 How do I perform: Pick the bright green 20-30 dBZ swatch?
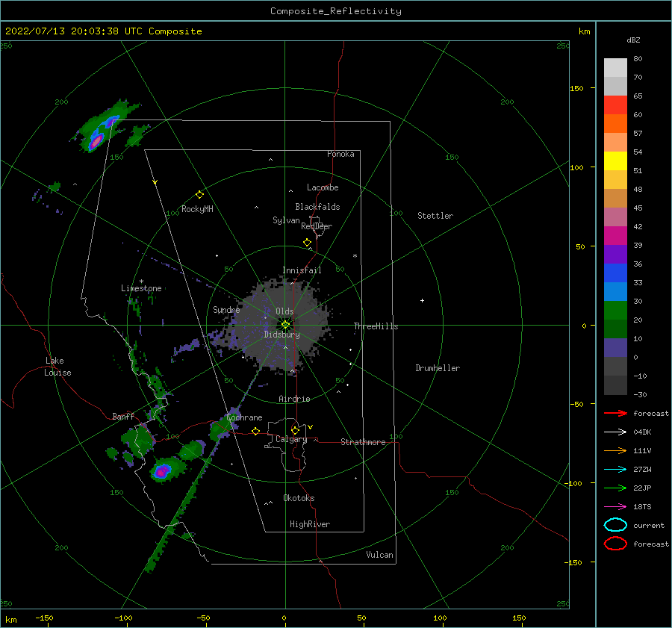pyautogui.click(x=615, y=311)
